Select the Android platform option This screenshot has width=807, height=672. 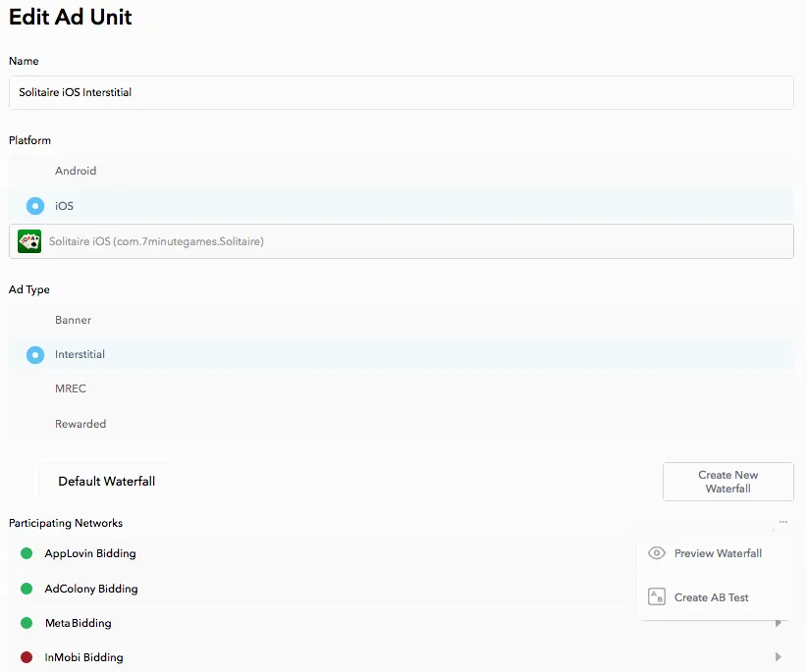pyautogui.click(x=401, y=171)
